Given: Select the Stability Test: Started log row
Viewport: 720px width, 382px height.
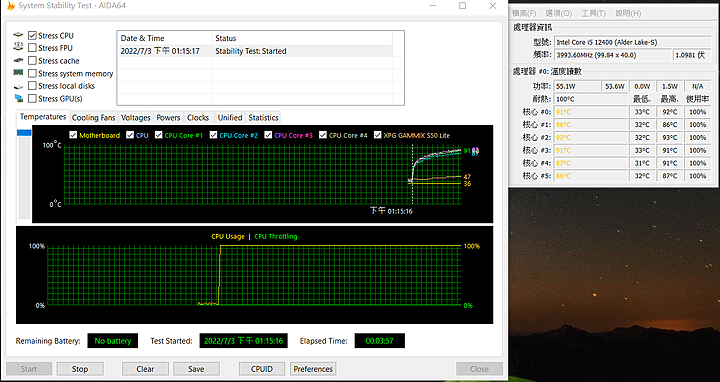Looking at the screenshot, I should coord(255,51).
